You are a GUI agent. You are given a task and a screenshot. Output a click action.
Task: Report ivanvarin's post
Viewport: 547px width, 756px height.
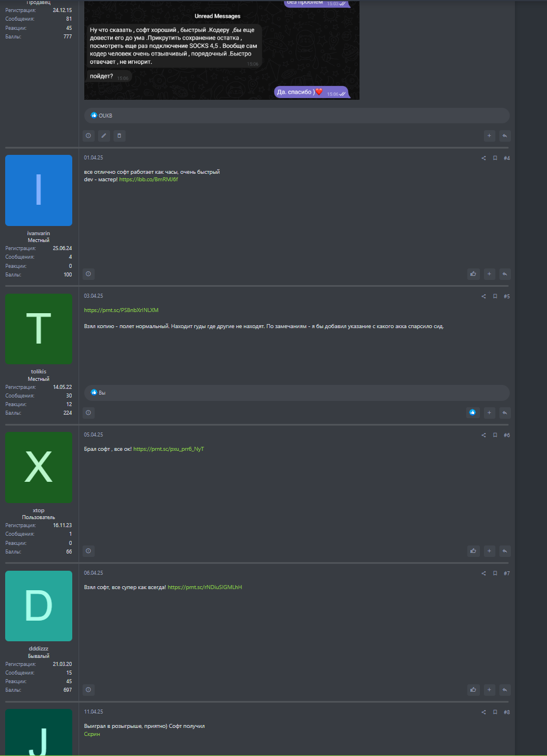tap(88, 274)
